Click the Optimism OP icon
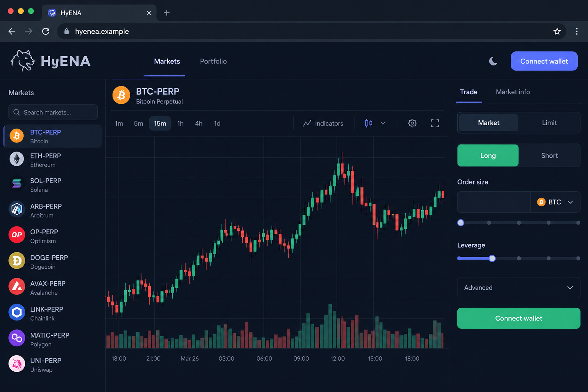This screenshot has width=588, height=392. click(16, 235)
